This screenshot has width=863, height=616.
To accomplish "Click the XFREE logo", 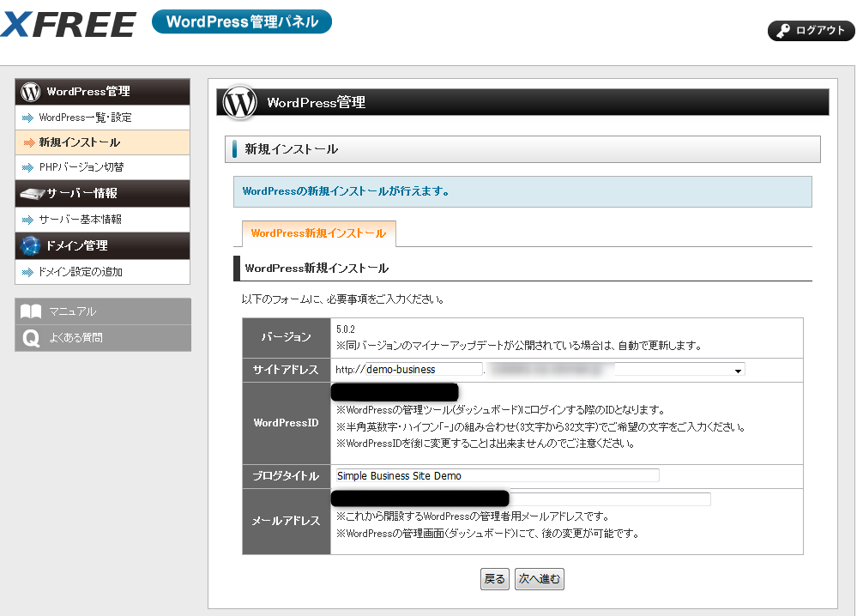I will [x=69, y=24].
